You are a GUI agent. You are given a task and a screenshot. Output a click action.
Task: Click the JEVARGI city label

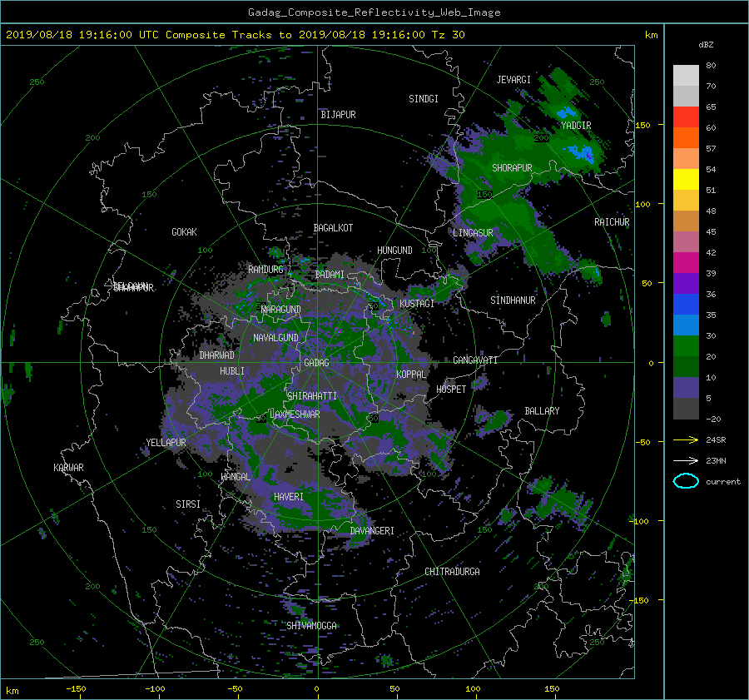coord(513,80)
